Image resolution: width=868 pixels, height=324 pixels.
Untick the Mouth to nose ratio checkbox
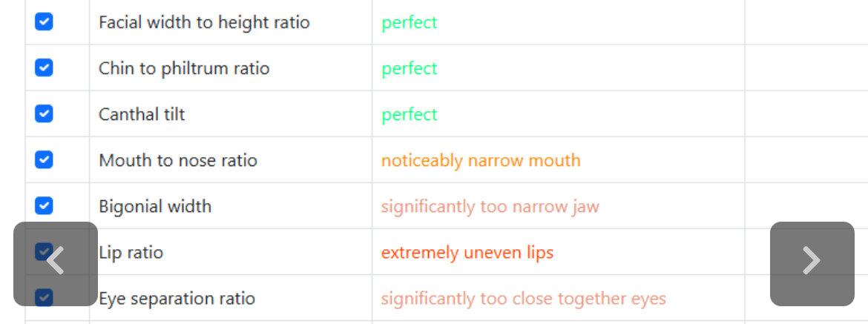(44, 160)
